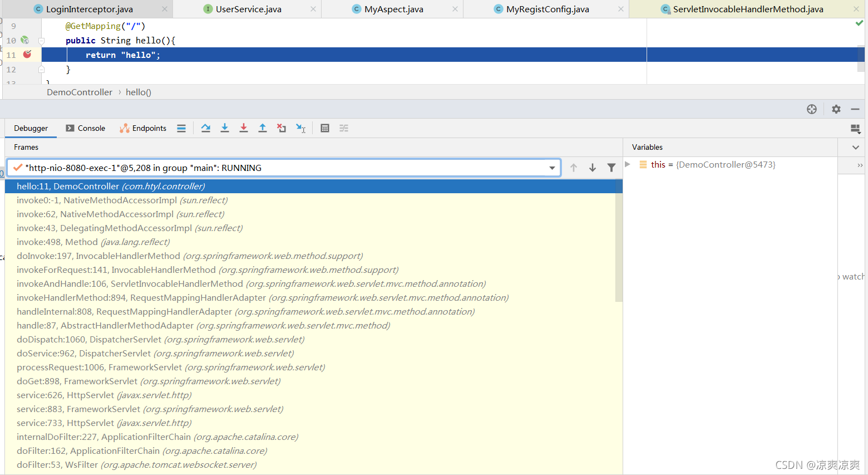The height and width of the screenshot is (475, 868).
Task: Open the Debugger tab
Action: [31, 128]
